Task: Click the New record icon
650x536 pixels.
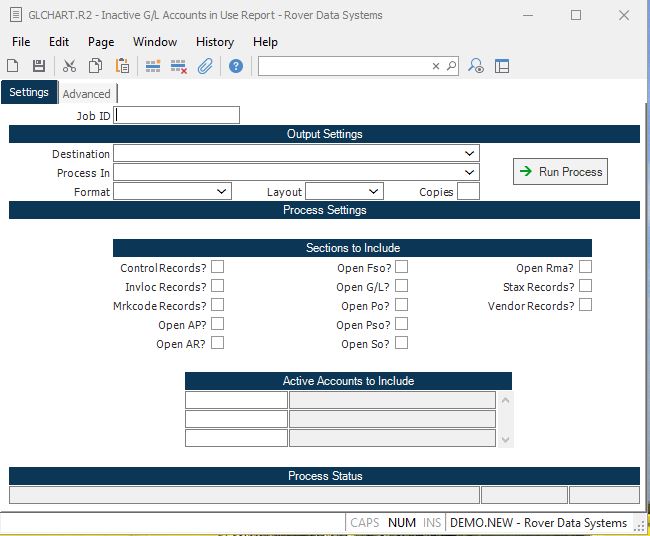Action: click(x=13, y=66)
